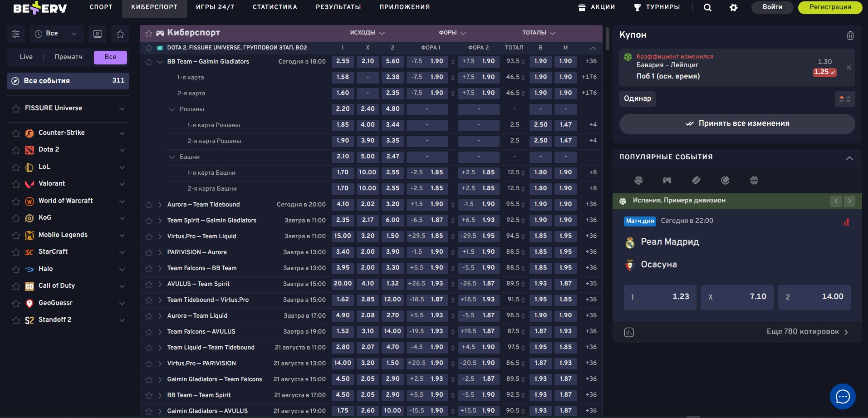Open favorites star filter in sidebar

click(x=120, y=34)
